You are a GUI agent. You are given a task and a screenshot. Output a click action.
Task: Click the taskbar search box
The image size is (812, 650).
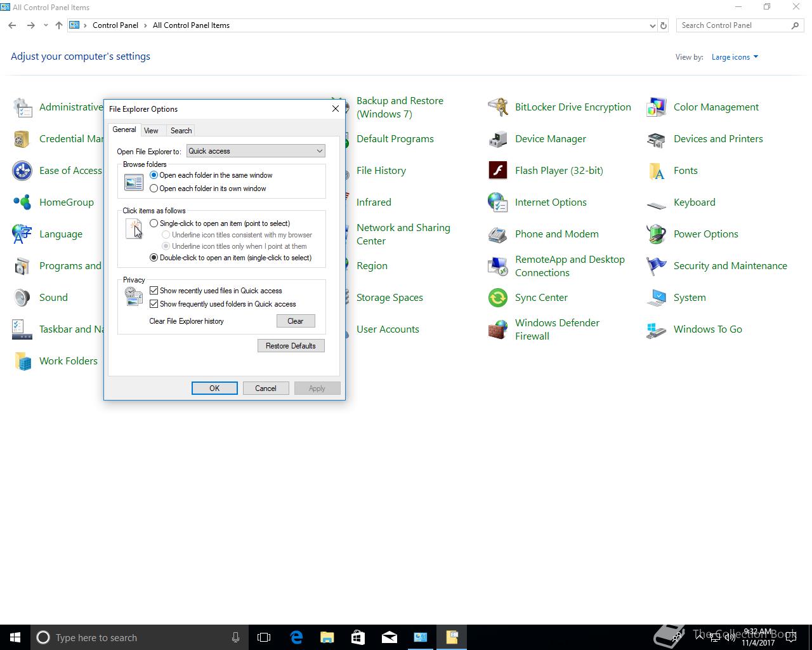click(x=140, y=637)
